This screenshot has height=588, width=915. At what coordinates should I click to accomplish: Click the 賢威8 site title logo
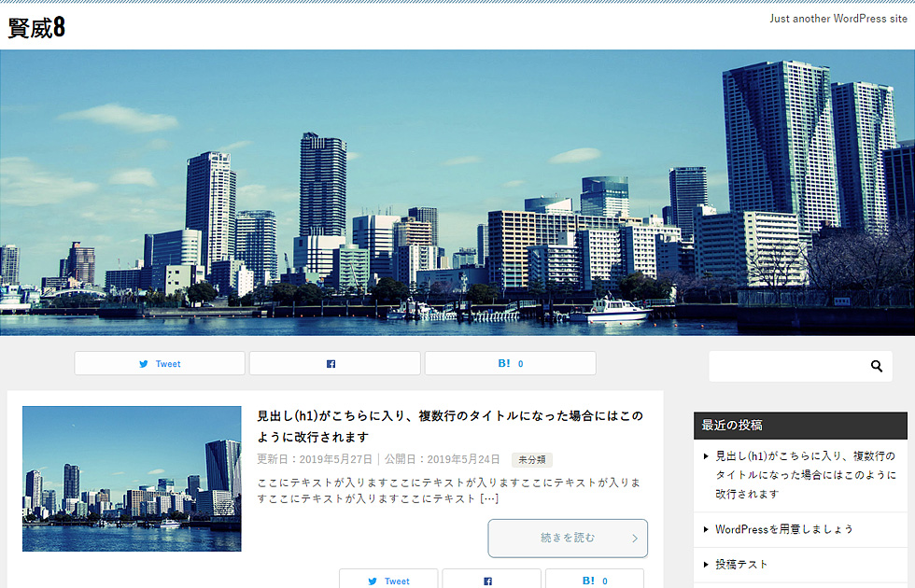pos(36,27)
